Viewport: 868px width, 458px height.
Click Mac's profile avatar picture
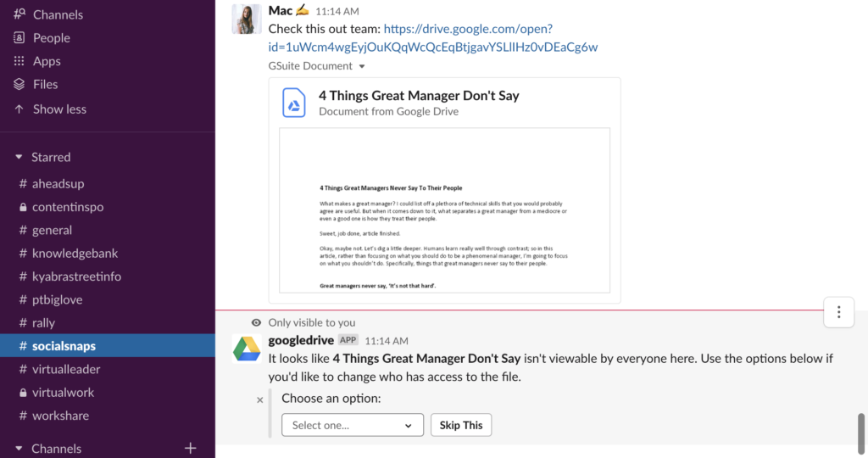click(247, 19)
